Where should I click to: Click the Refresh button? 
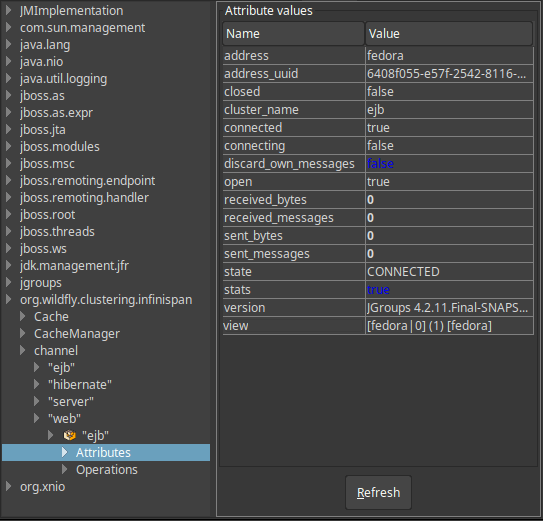[x=378, y=492]
